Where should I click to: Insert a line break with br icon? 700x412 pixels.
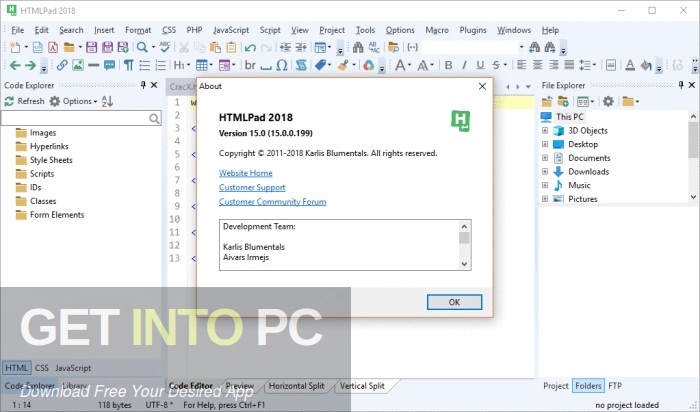coord(250,66)
